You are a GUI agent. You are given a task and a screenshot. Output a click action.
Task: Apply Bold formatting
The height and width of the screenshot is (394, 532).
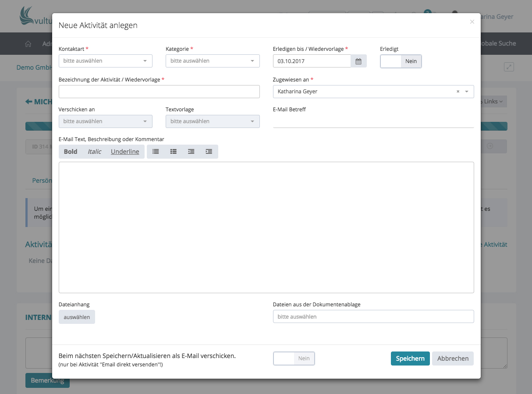(x=71, y=152)
